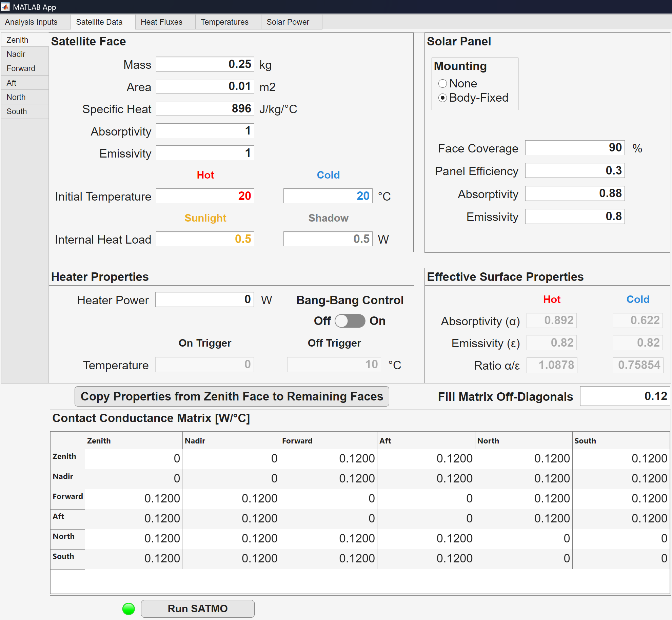Edit the Fill Matrix Off-Diagonals value
The image size is (672, 620).
(x=625, y=396)
